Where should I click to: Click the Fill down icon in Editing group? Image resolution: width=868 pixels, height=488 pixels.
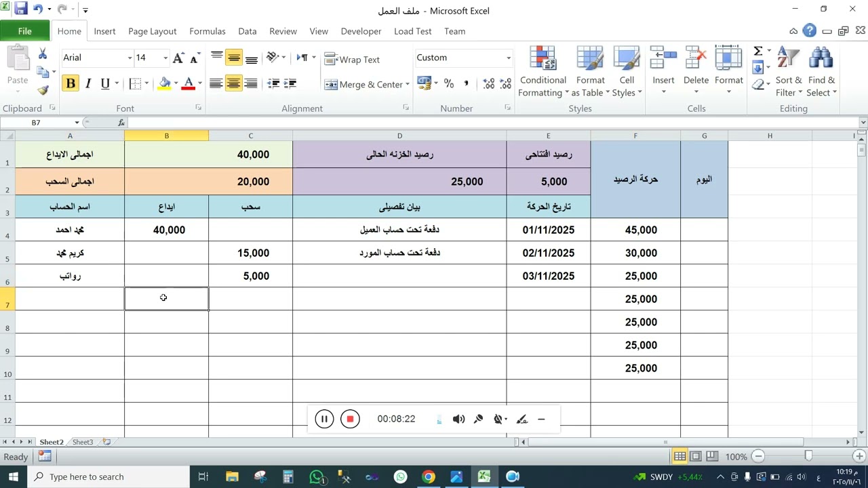click(x=758, y=68)
